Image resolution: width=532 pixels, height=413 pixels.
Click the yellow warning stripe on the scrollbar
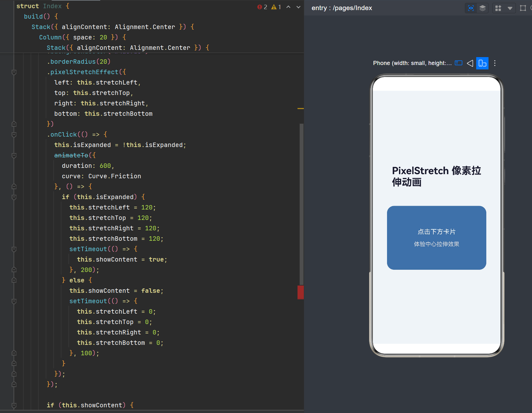coord(300,109)
